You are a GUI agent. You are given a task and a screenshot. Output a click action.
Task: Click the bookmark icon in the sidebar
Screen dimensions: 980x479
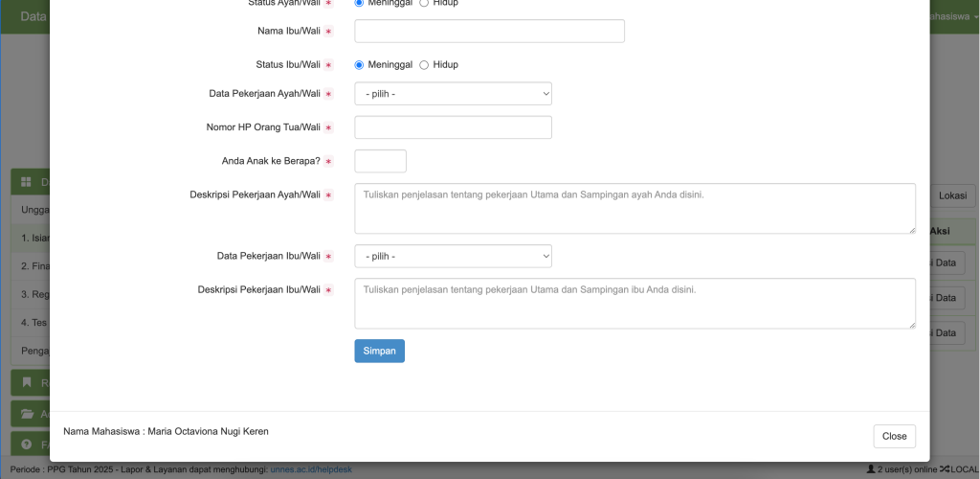click(27, 382)
